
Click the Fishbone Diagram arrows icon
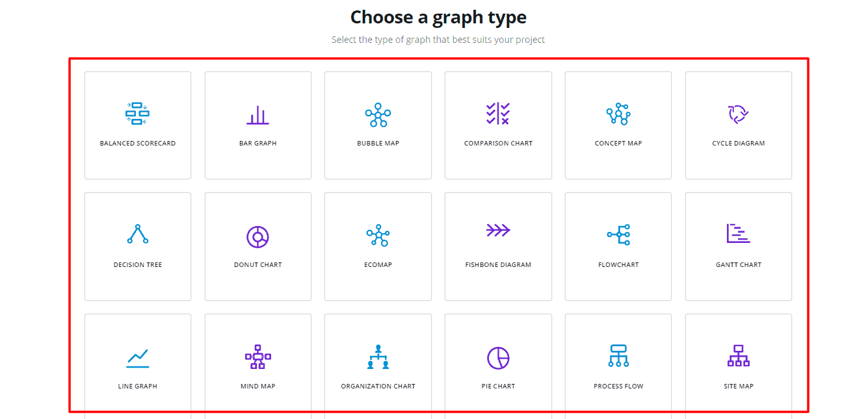[498, 230]
